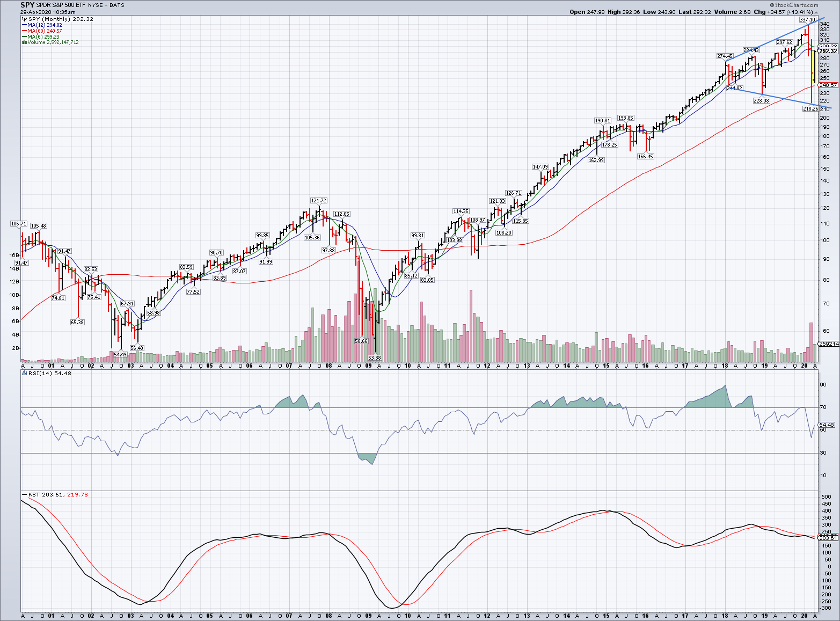Viewport: 840px width, 621px height.
Task: Select the MA(6) 299.23 legend entry
Action: [43, 37]
